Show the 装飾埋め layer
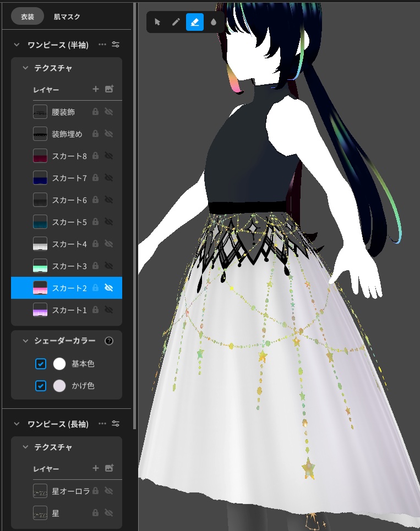This screenshot has height=531, width=420. point(109,134)
